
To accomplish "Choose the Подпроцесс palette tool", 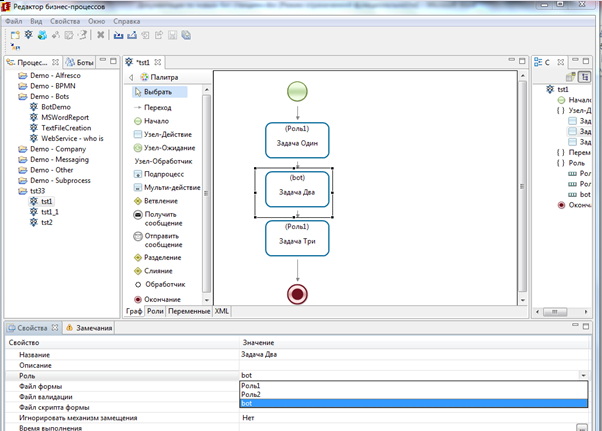I will pos(165,173).
